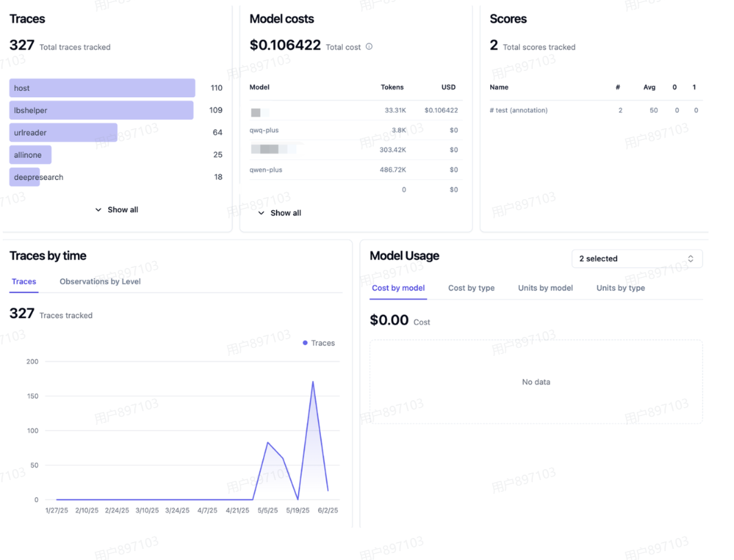Open the Cost by type tab
The height and width of the screenshot is (560, 734).
coord(471,288)
